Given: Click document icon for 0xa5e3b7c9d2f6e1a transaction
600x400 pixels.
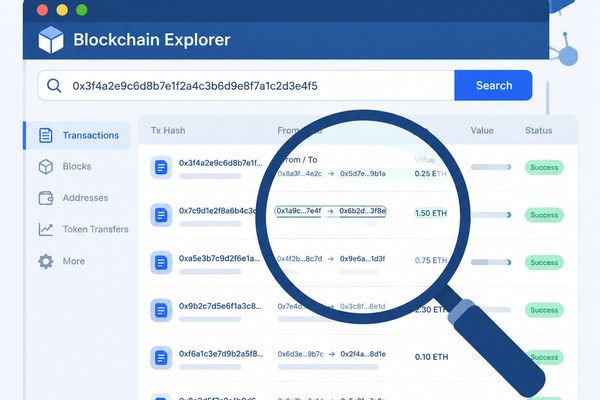Looking at the screenshot, I should pyautogui.click(x=161, y=263).
